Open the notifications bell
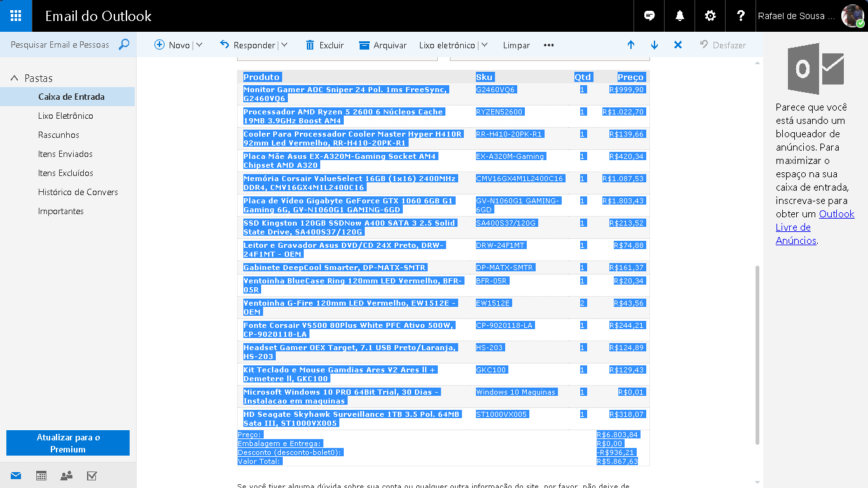This screenshot has height=488, width=868. click(x=680, y=16)
